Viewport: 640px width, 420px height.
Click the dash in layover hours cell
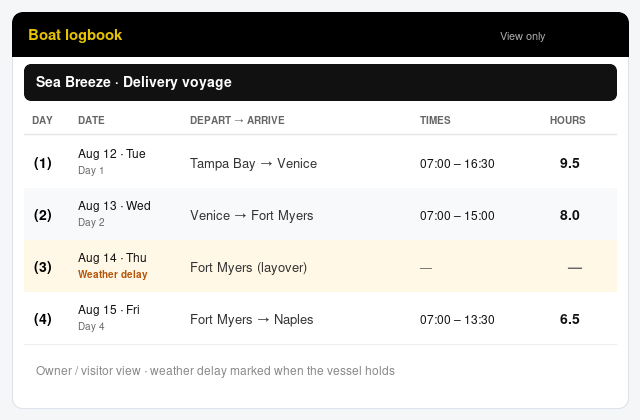(x=575, y=268)
